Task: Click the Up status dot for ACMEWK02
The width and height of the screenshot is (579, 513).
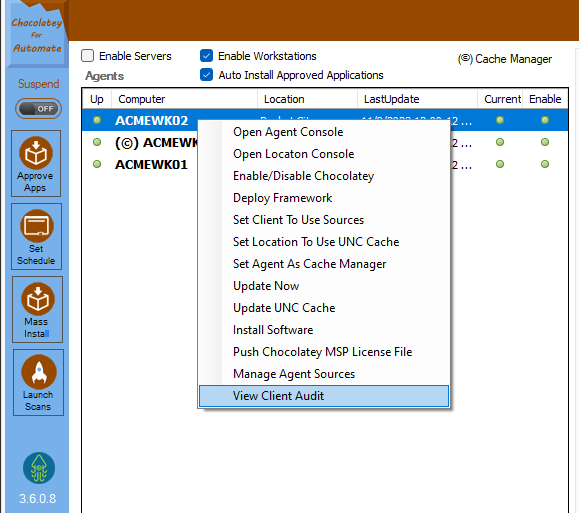Action: [x=97, y=120]
